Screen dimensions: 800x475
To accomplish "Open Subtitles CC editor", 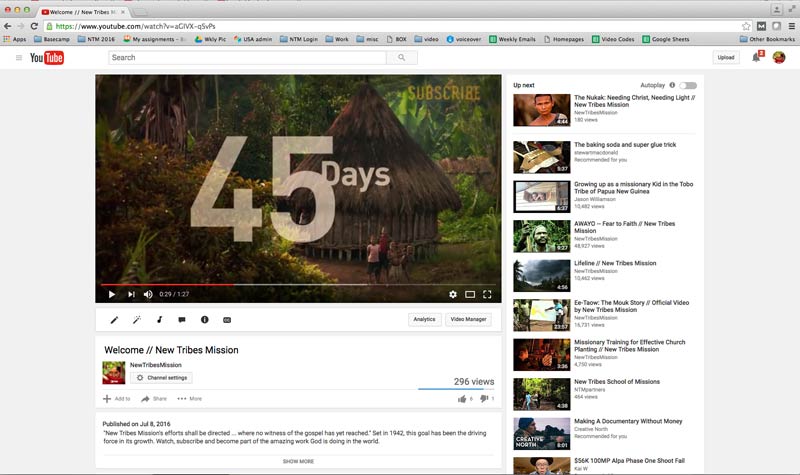I will [227, 320].
